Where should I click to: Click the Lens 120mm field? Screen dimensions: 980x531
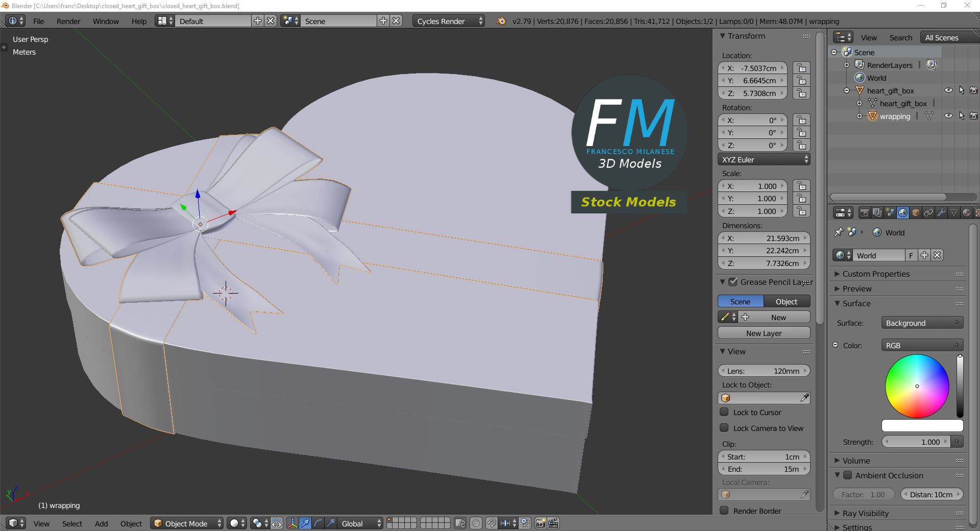click(764, 371)
